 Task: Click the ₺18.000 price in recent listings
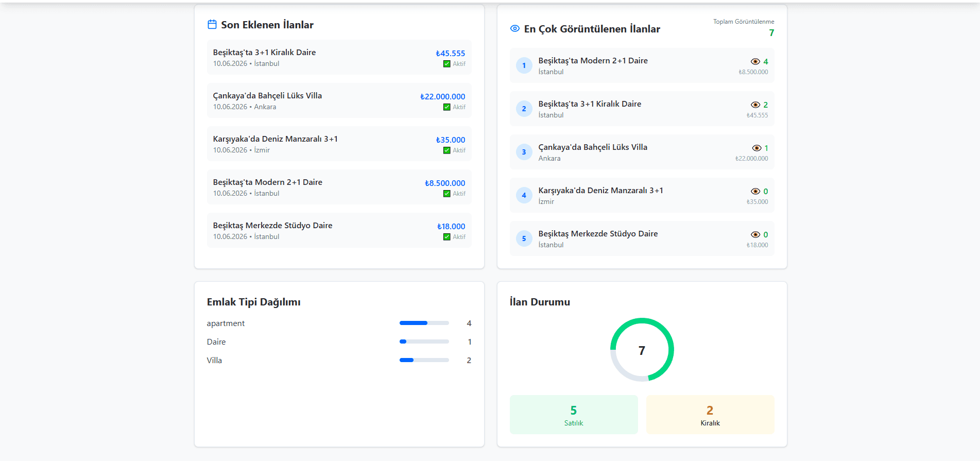pos(451,226)
